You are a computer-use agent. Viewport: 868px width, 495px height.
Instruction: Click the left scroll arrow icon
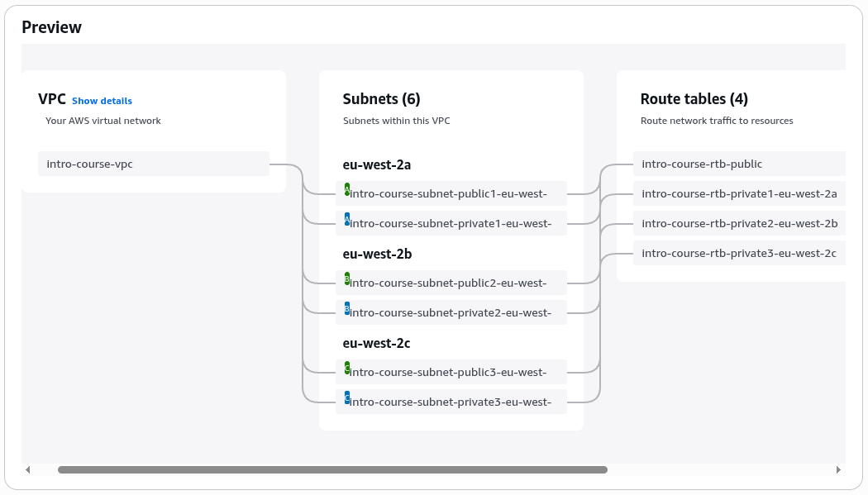click(x=27, y=469)
